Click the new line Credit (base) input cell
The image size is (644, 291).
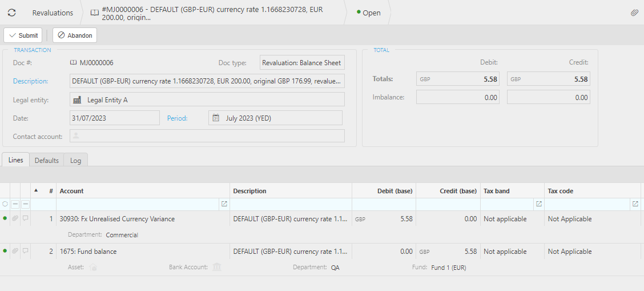[448, 204]
